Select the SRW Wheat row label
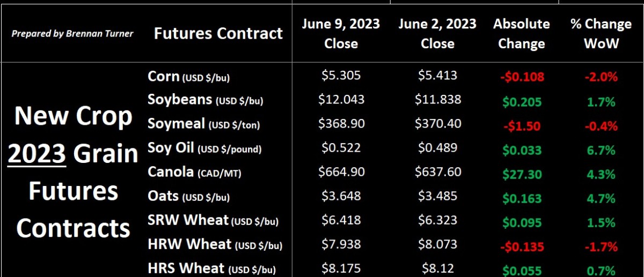This screenshot has height=277, width=644. [x=213, y=220]
